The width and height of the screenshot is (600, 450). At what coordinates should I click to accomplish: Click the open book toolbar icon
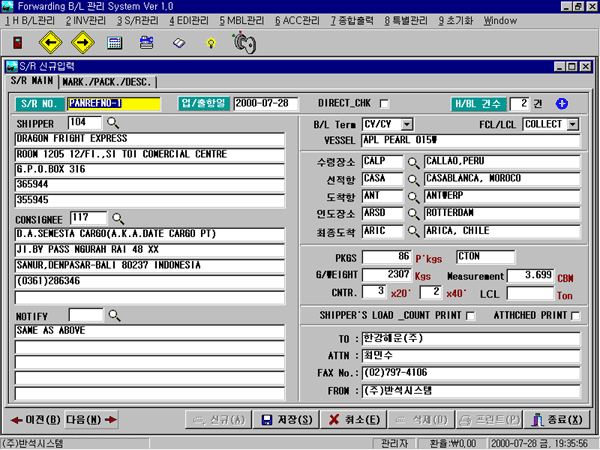pyautogui.click(x=179, y=43)
